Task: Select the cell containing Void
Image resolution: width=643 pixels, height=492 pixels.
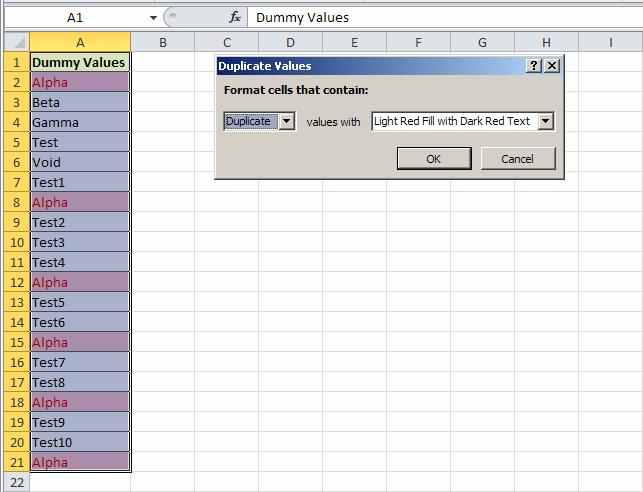Action: pyautogui.click(x=80, y=162)
